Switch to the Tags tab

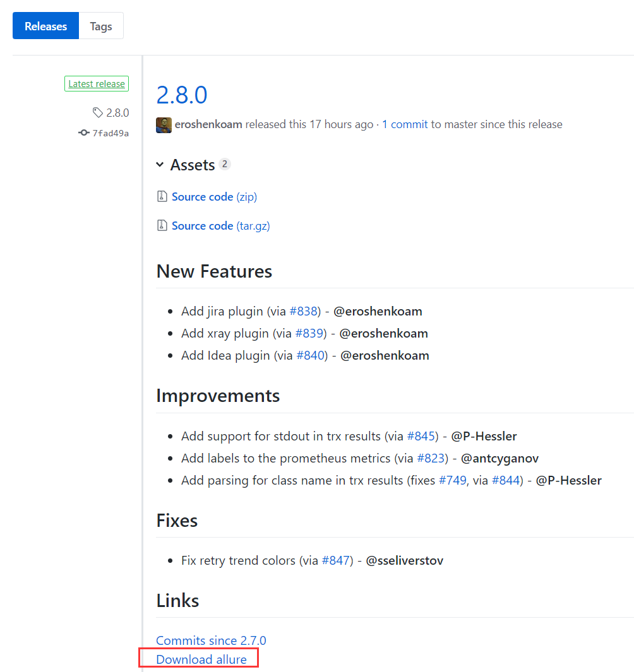pyautogui.click(x=101, y=27)
